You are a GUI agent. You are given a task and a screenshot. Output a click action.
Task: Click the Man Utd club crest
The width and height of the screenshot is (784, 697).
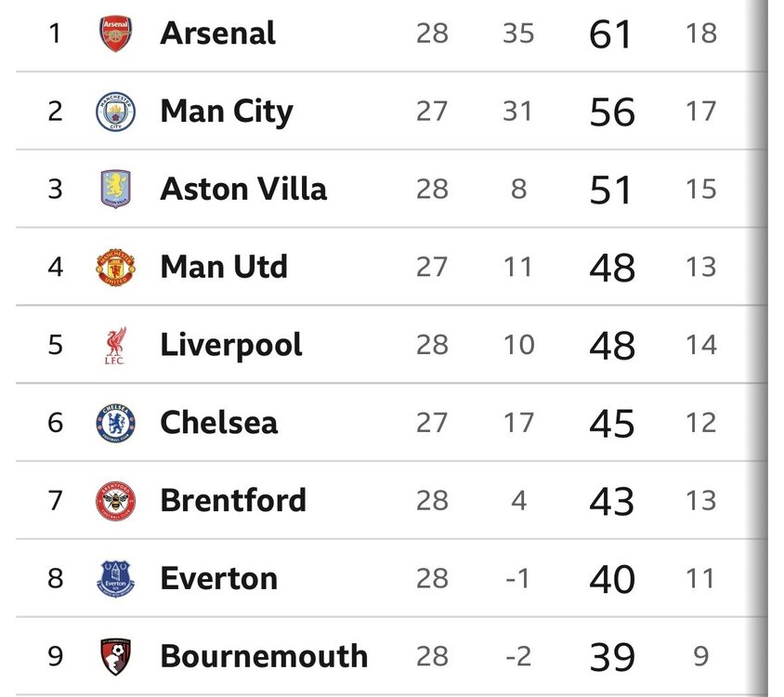(115, 268)
